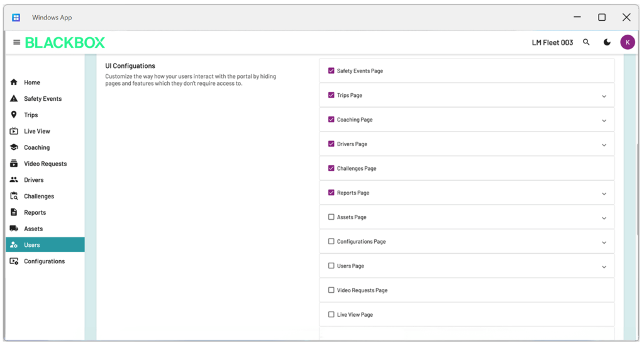Open Safety Events sidebar item
Viewport: 644px width, 347px height.
45,99
